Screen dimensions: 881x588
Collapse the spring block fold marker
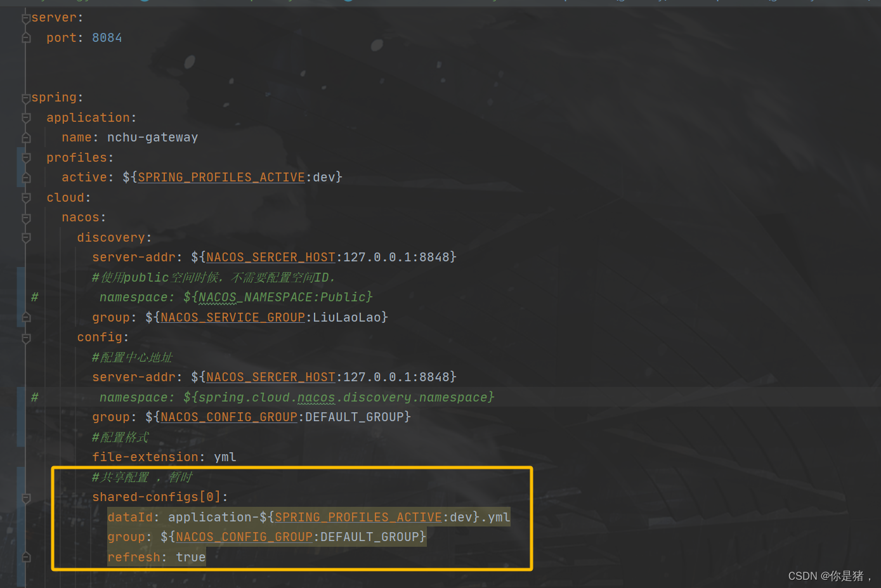coord(26,98)
